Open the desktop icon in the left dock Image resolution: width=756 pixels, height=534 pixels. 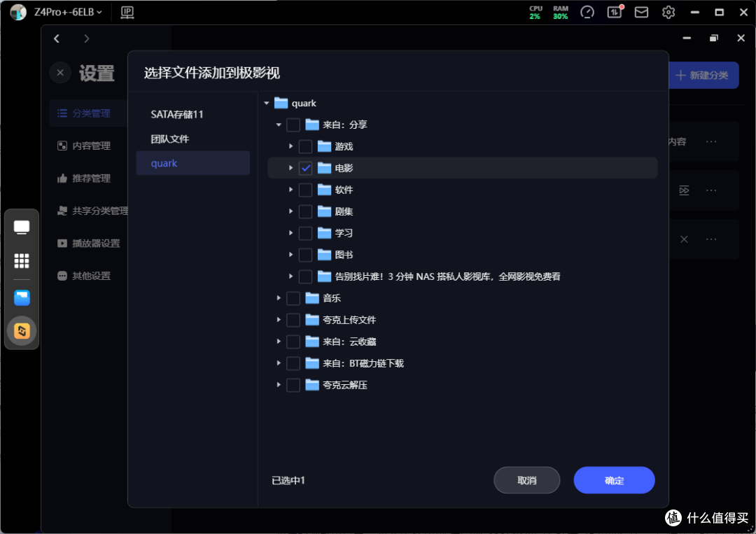(x=22, y=227)
